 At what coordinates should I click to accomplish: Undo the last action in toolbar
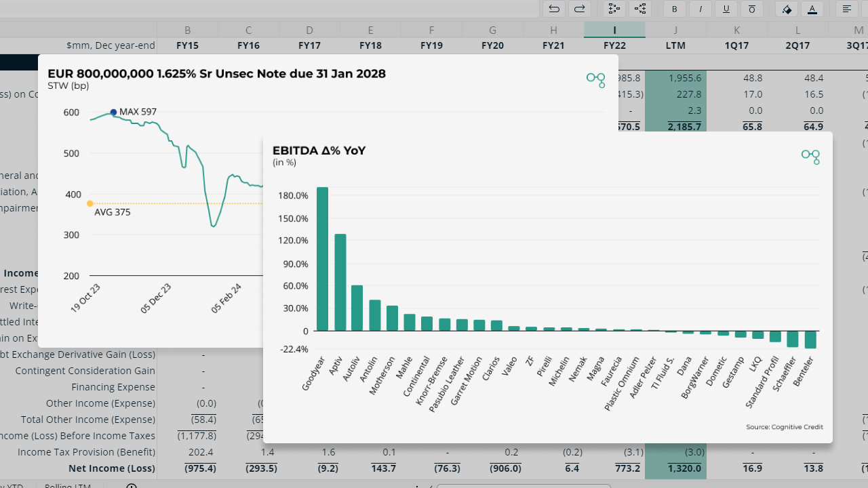(554, 9)
